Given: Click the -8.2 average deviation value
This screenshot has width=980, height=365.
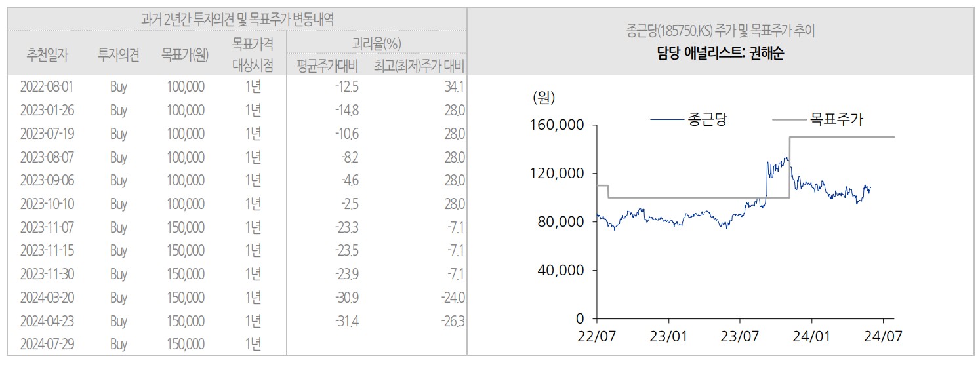Looking at the screenshot, I should pyautogui.click(x=350, y=157).
